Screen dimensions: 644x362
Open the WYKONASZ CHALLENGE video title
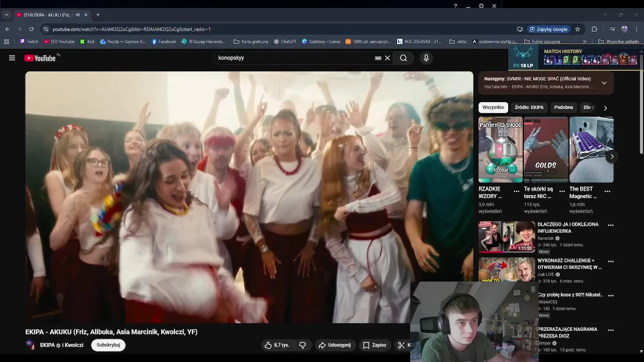pyautogui.click(x=570, y=264)
